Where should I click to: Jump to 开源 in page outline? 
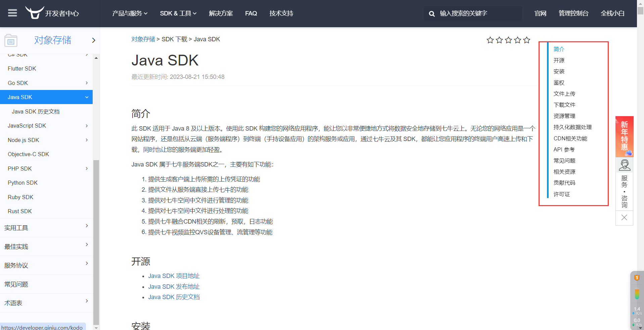(559, 60)
